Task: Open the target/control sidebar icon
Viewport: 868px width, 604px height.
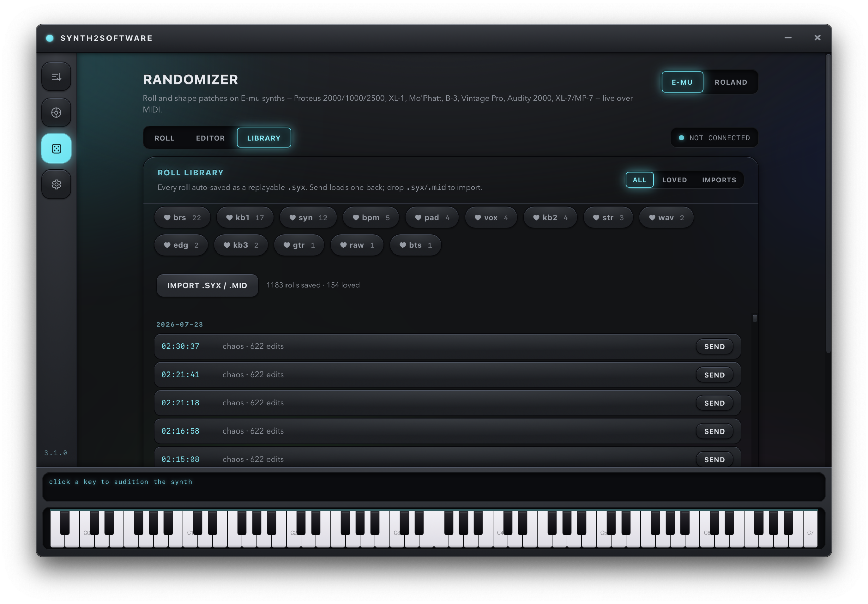Action: pyautogui.click(x=56, y=113)
